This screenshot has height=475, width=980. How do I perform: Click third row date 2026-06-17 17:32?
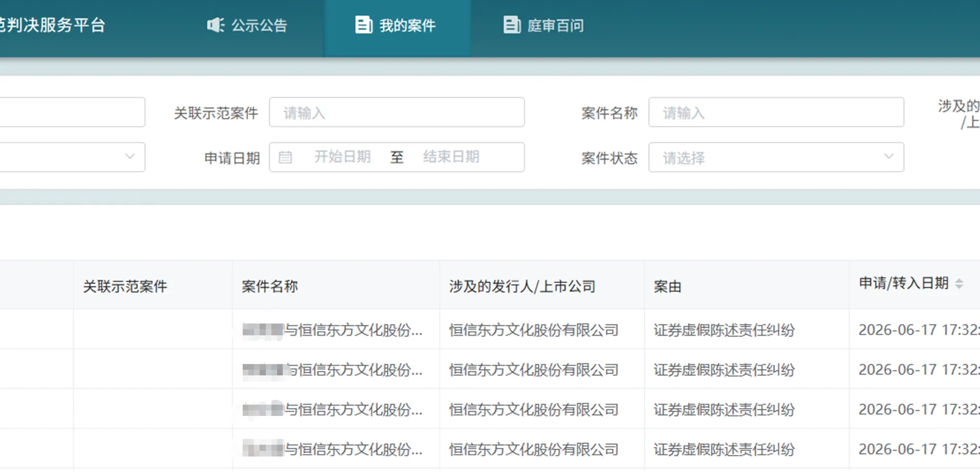(919, 409)
